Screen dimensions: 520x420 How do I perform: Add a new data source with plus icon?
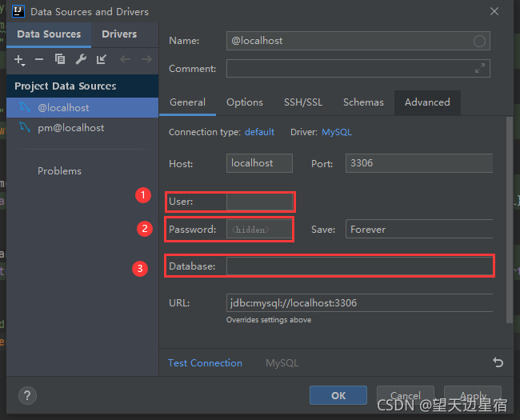point(19,60)
